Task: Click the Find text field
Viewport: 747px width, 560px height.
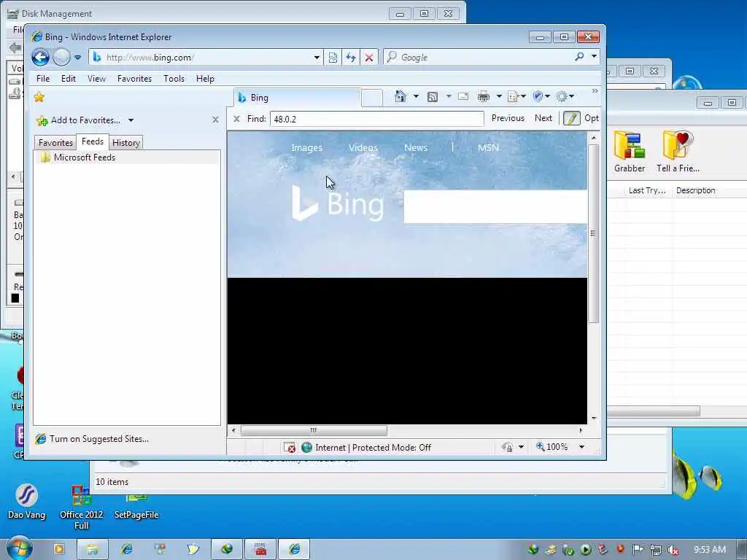Action: pyautogui.click(x=377, y=119)
